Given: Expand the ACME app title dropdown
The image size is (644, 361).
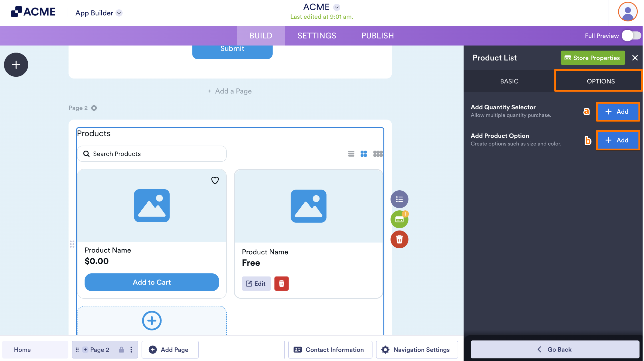Looking at the screenshot, I should (x=337, y=7).
